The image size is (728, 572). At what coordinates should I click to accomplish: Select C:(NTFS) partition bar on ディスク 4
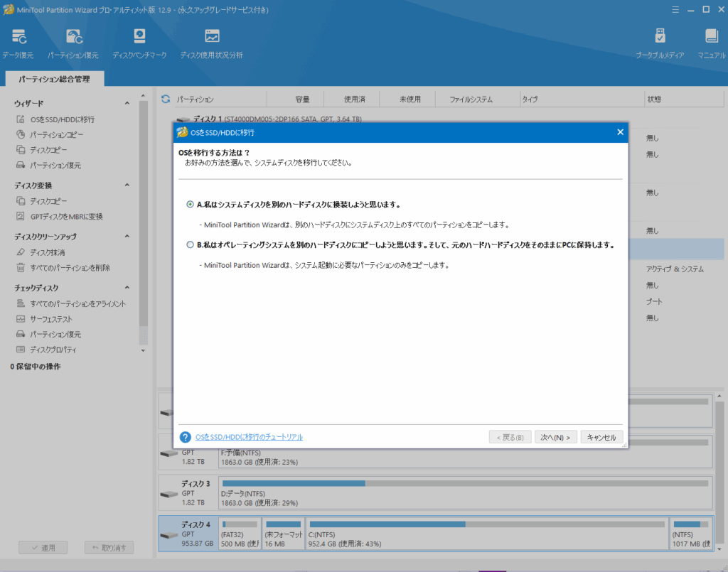[x=486, y=534]
